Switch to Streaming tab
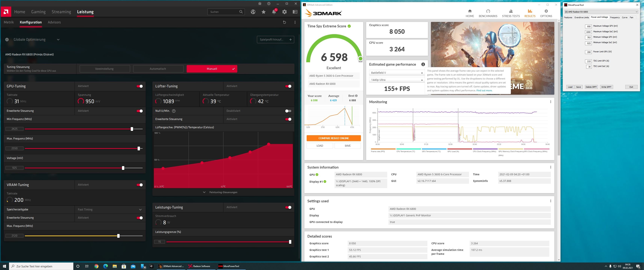Image resolution: width=644 pixels, height=270 pixels. [61, 12]
